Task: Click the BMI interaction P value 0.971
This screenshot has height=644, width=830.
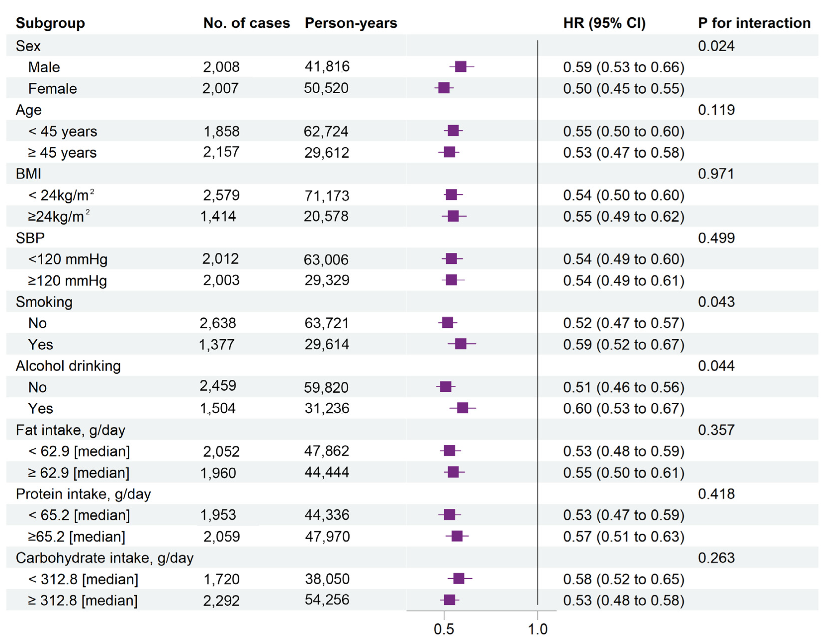Action: [x=716, y=174]
